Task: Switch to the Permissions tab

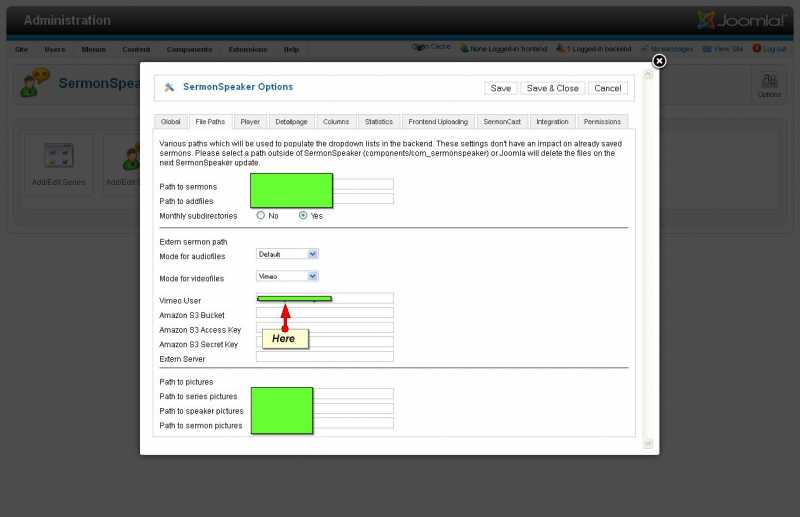Action: pos(602,121)
